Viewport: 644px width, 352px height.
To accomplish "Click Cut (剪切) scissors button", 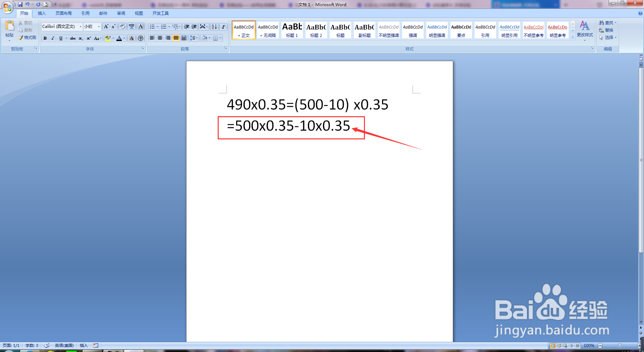I will tap(25, 23).
